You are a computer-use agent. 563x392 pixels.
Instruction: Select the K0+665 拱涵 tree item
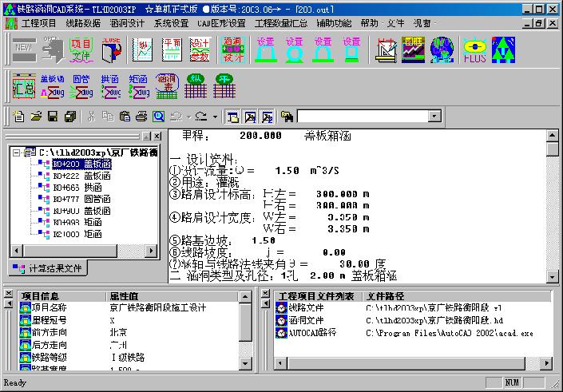77,188
